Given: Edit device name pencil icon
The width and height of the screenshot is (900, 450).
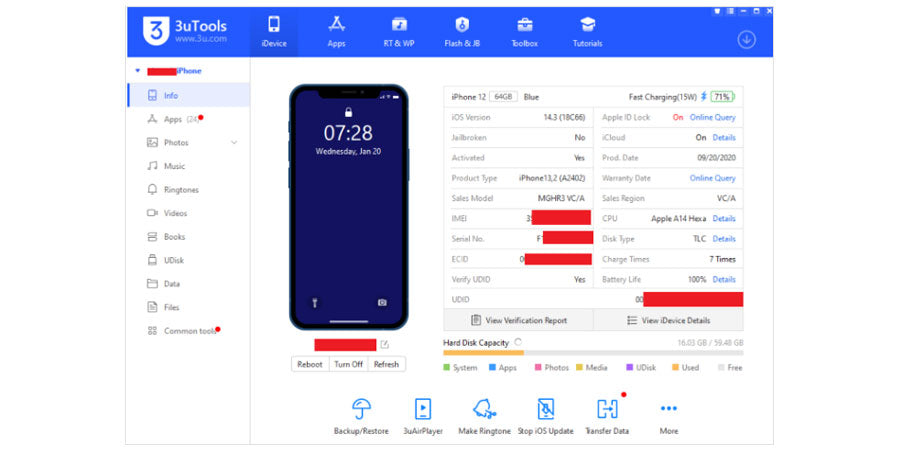Looking at the screenshot, I should tap(385, 345).
